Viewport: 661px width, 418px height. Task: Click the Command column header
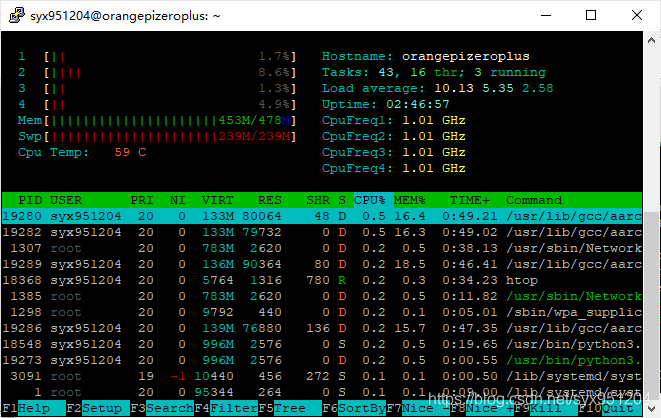(534, 200)
